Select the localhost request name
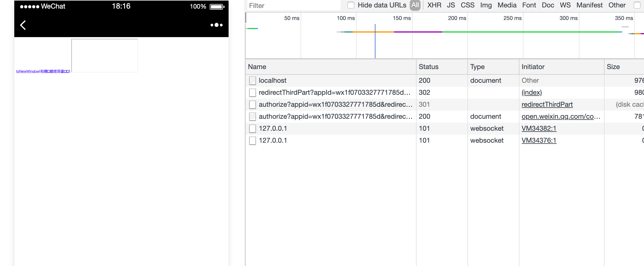This screenshot has height=266, width=644. click(273, 80)
